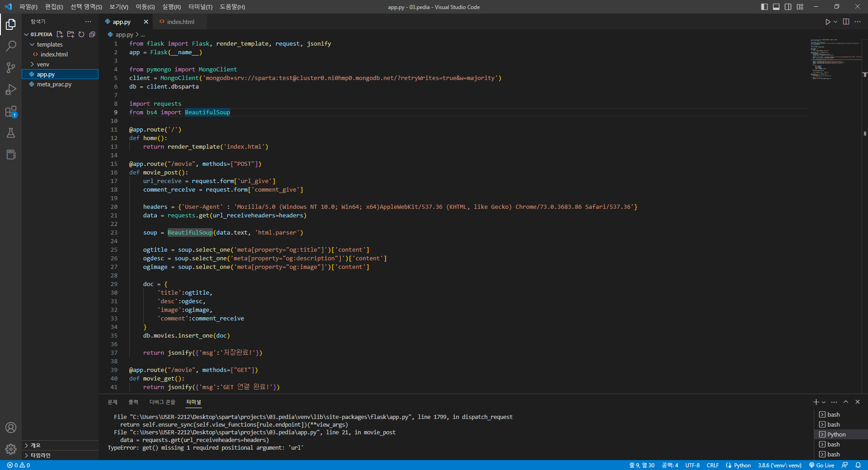The height and width of the screenshot is (470, 868).
Task: Open the notebook-style icon in activity bar
Action: tap(11, 155)
